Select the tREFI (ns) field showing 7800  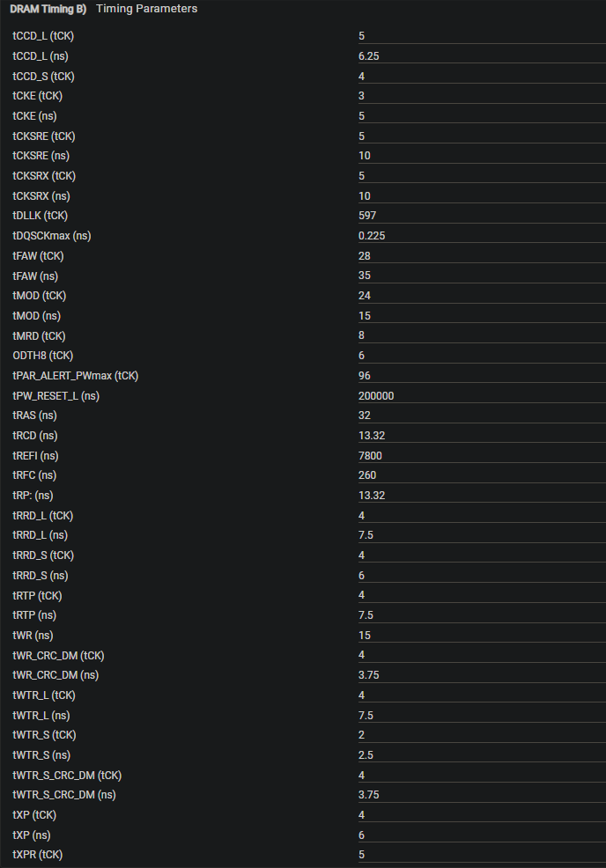(482, 456)
